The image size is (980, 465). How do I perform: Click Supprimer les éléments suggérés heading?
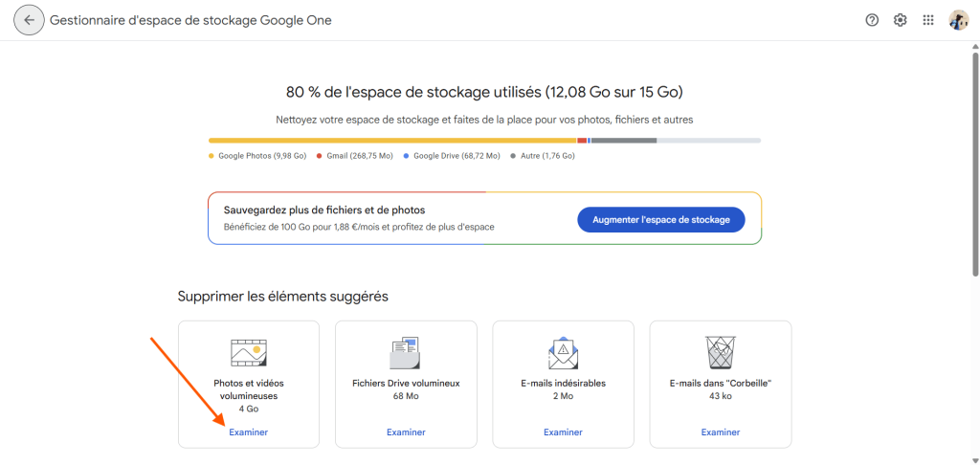(283, 296)
